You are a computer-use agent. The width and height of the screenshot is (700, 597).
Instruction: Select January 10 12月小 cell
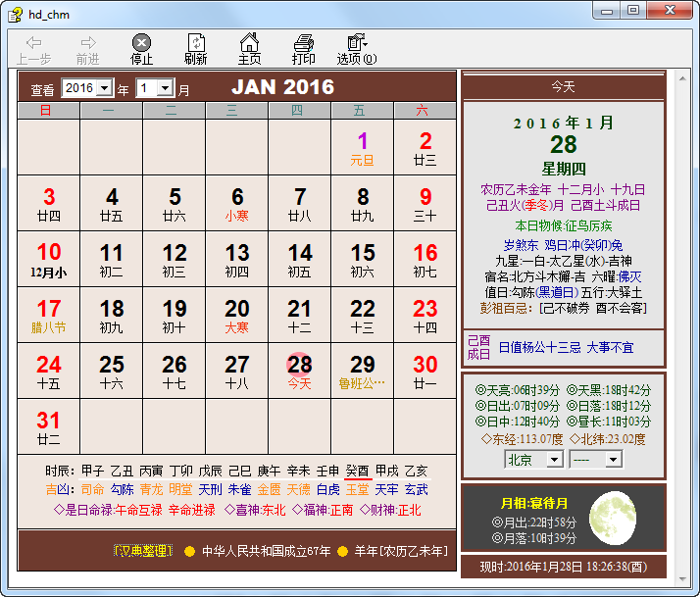point(49,260)
